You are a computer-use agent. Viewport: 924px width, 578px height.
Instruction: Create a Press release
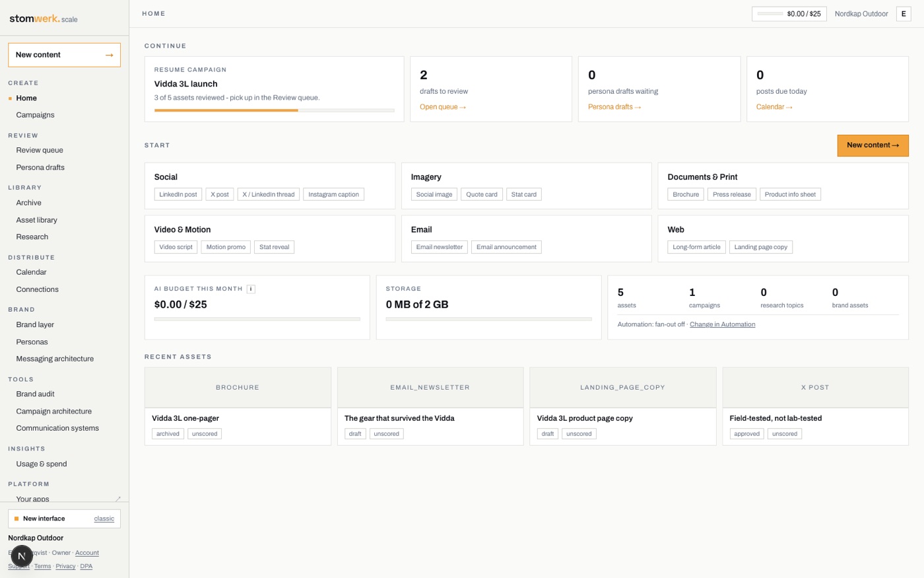click(x=732, y=194)
